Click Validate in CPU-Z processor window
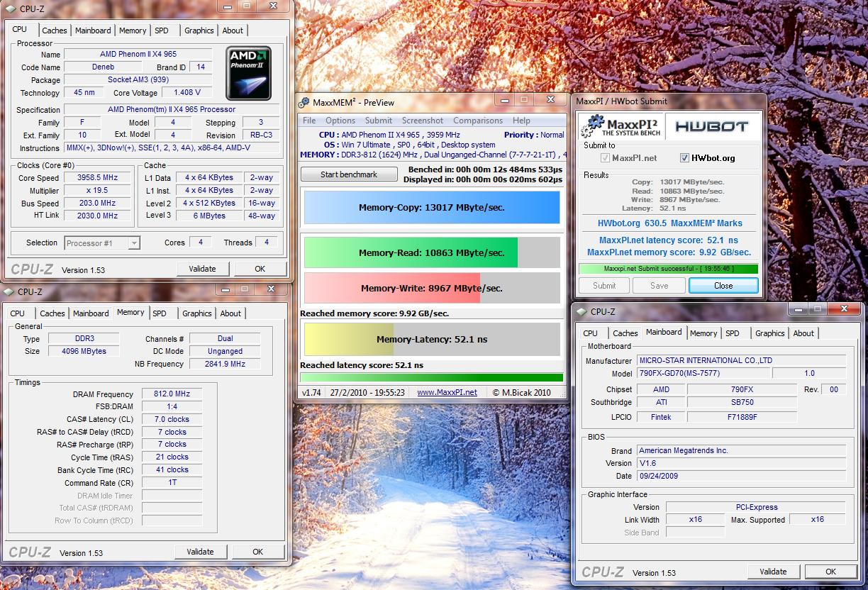Viewport: 868px width, 590px height. pos(203,269)
